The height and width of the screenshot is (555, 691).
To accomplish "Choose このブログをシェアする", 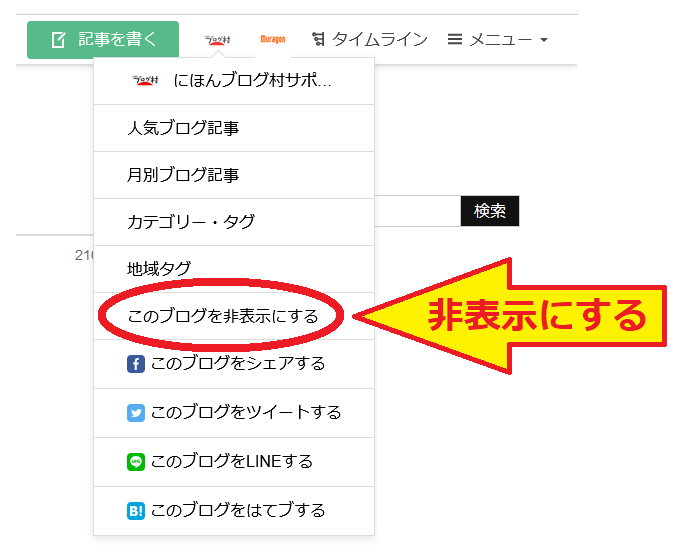I will [x=234, y=364].
